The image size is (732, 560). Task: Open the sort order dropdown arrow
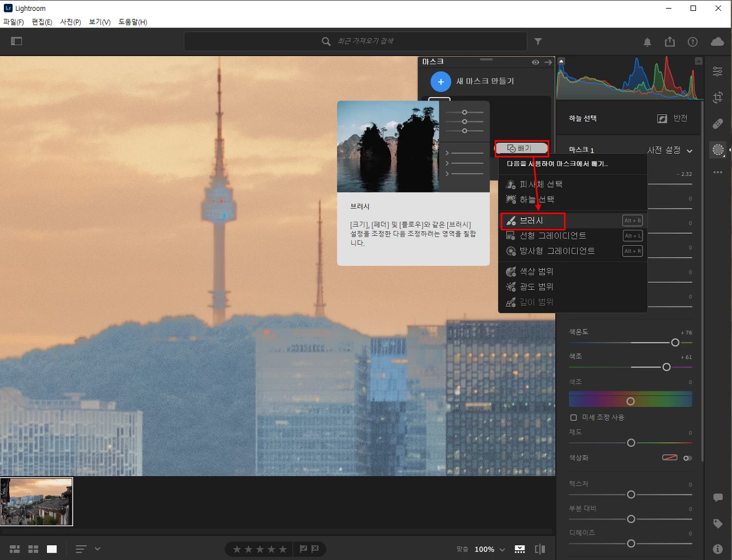coord(97,549)
